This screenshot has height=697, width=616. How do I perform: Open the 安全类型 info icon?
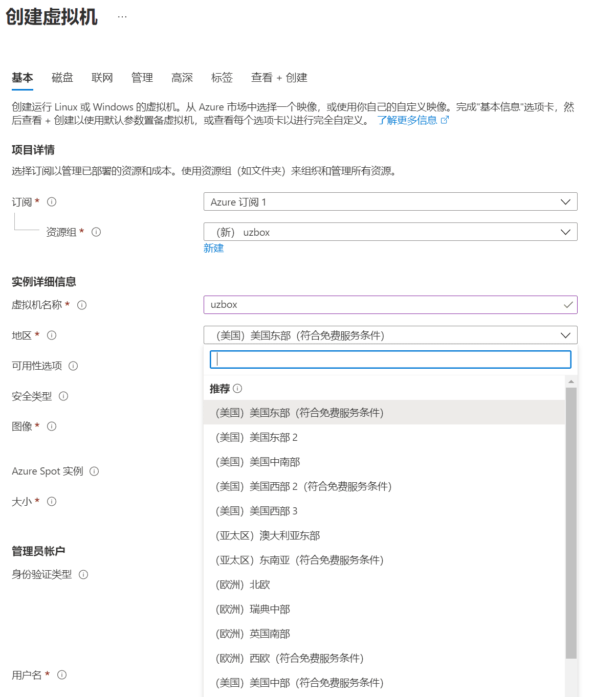tap(63, 396)
